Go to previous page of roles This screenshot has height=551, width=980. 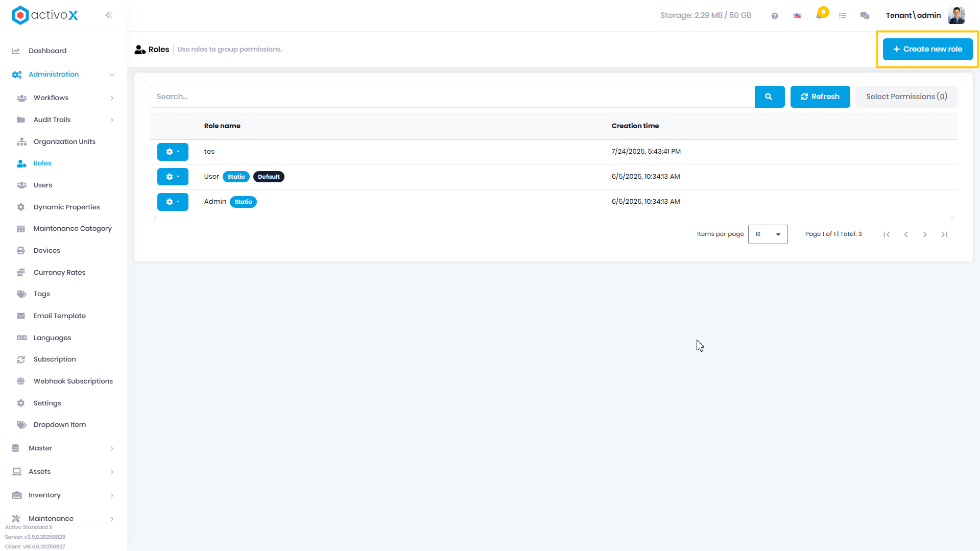tap(906, 234)
